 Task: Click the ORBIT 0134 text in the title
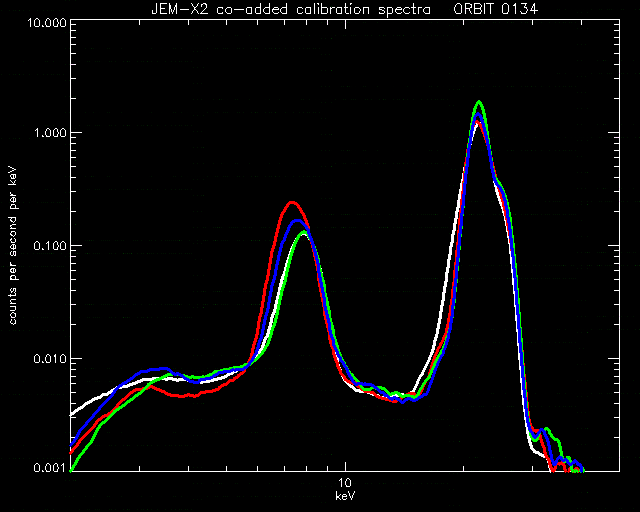pos(496,9)
